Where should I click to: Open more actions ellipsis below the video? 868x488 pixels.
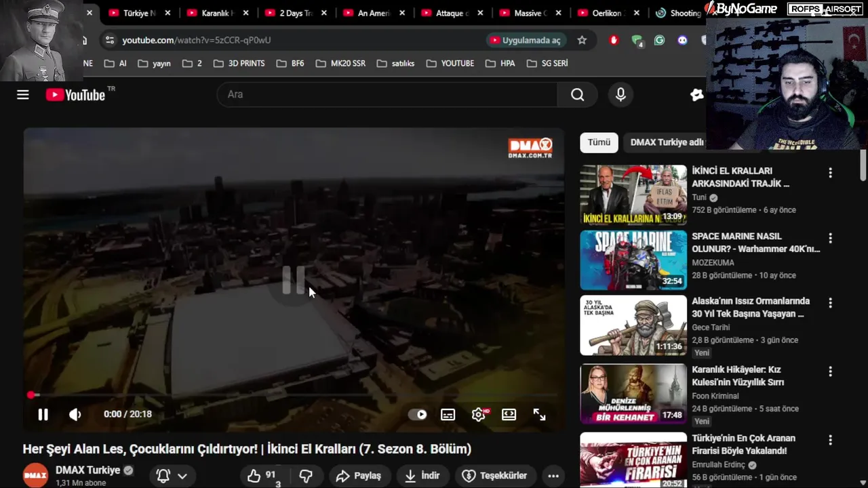[x=553, y=476]
